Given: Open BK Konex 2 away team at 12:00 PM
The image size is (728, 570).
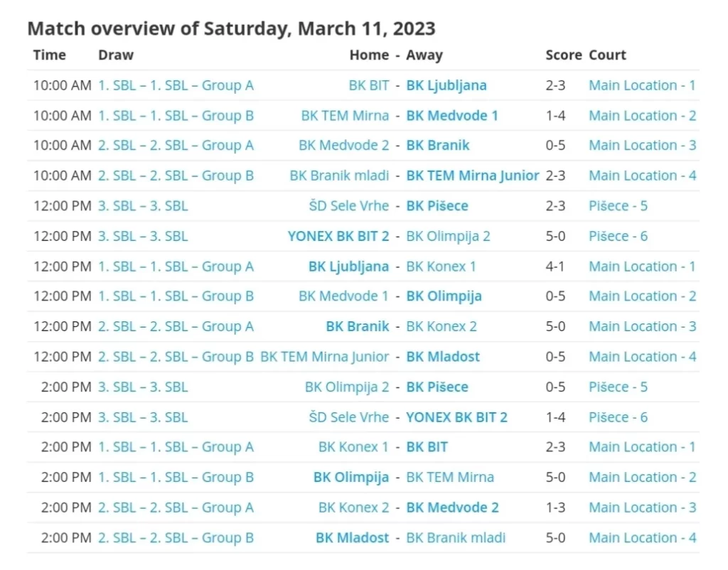Looking at the screenshot, I should 441,327.
